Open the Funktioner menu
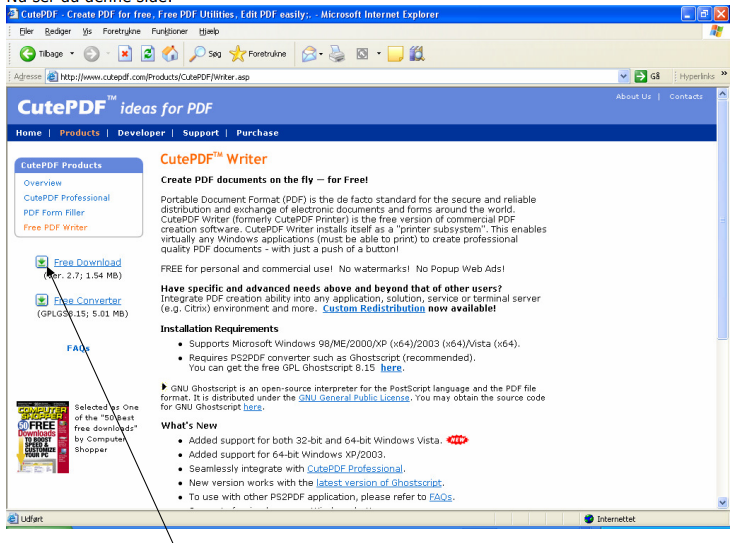736x543 pixels. [169, 31]
